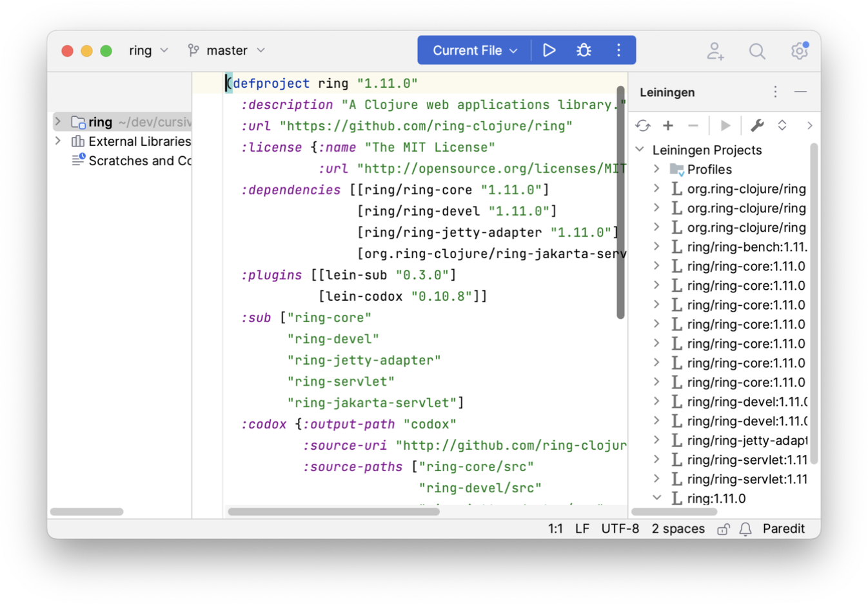Screen dimensions: 868x604
Task: Expand ring/ring-jetty-adapter project node
Action: tap(656, 440)
